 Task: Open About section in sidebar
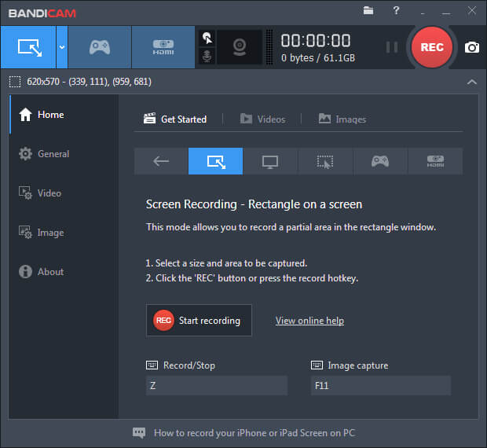click(64, 271)
